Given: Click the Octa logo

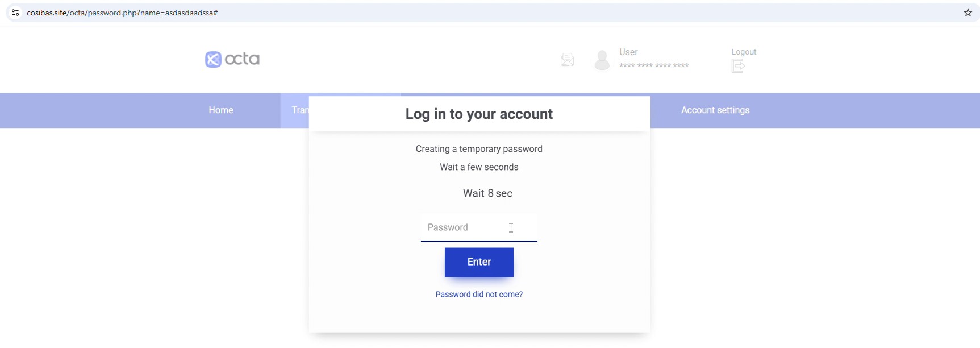Looking at the screenshot, I should click(233, 59).
